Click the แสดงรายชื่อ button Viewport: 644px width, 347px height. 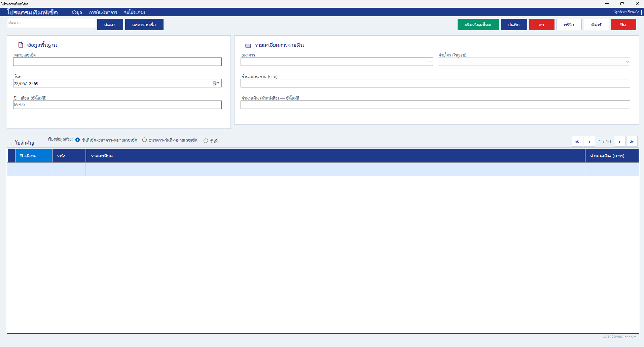tap(144, 25)
